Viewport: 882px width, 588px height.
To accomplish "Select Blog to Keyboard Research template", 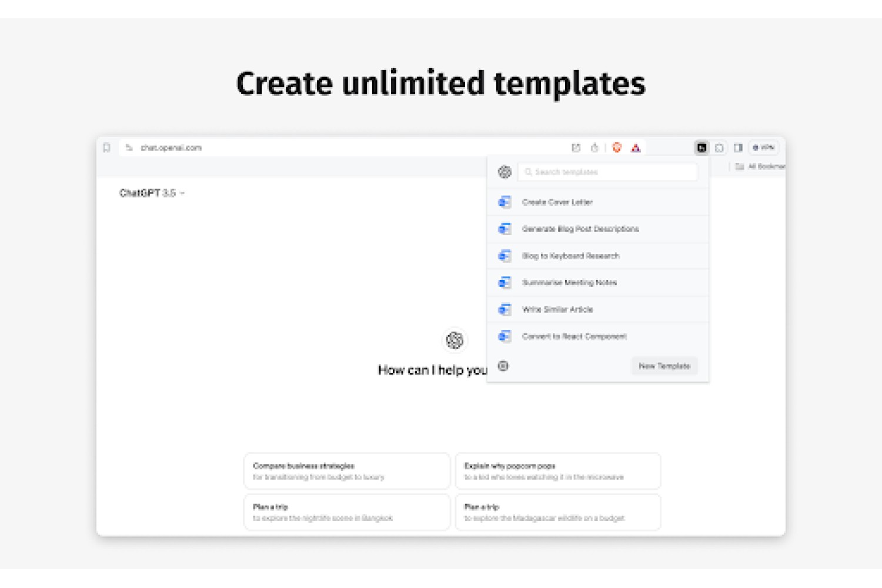I will coord(598,256).
